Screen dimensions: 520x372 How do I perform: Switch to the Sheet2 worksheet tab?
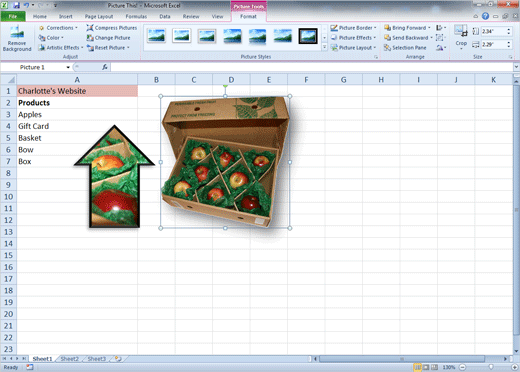point(69,359)
